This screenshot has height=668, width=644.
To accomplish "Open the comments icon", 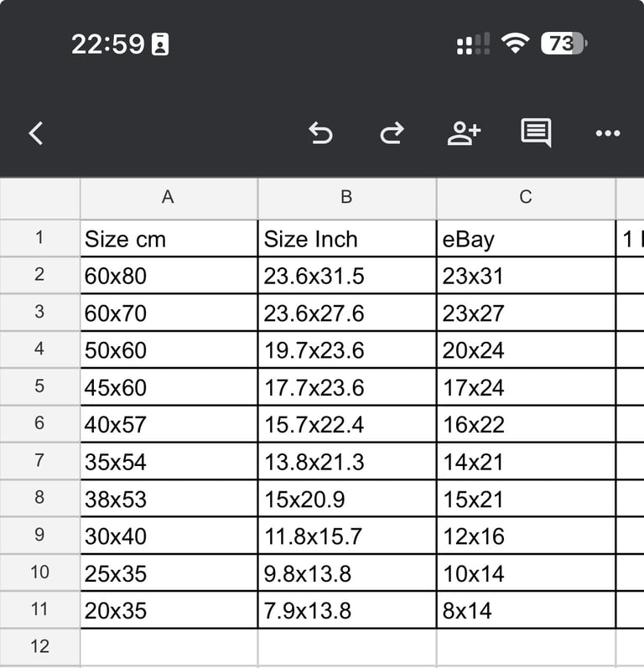I will click(x=536, y=132).
